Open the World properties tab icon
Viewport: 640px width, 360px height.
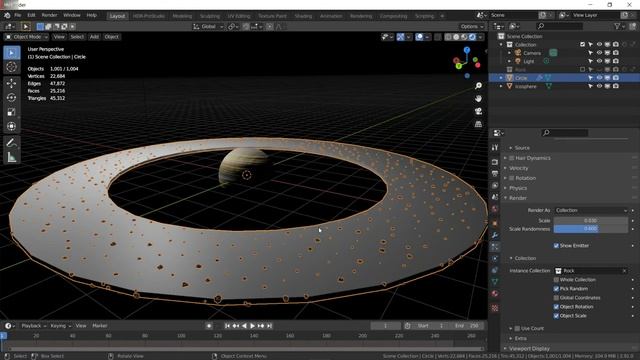[x=495, y=209]
